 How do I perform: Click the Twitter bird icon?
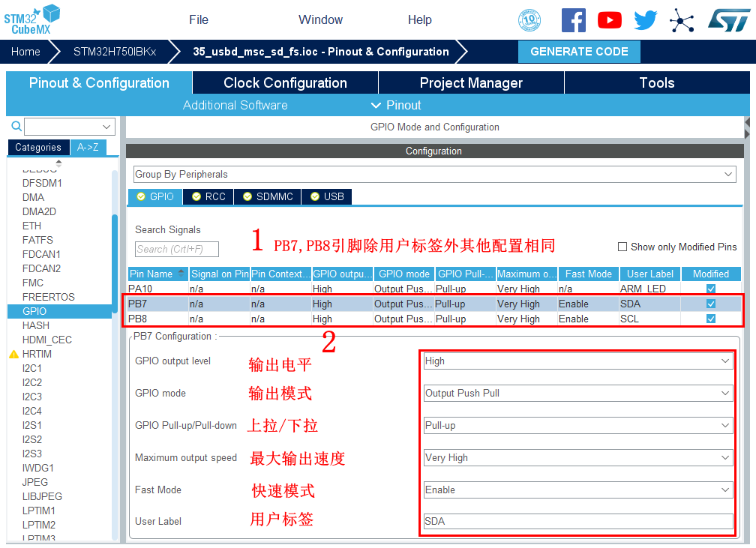[x=645, y=20]
